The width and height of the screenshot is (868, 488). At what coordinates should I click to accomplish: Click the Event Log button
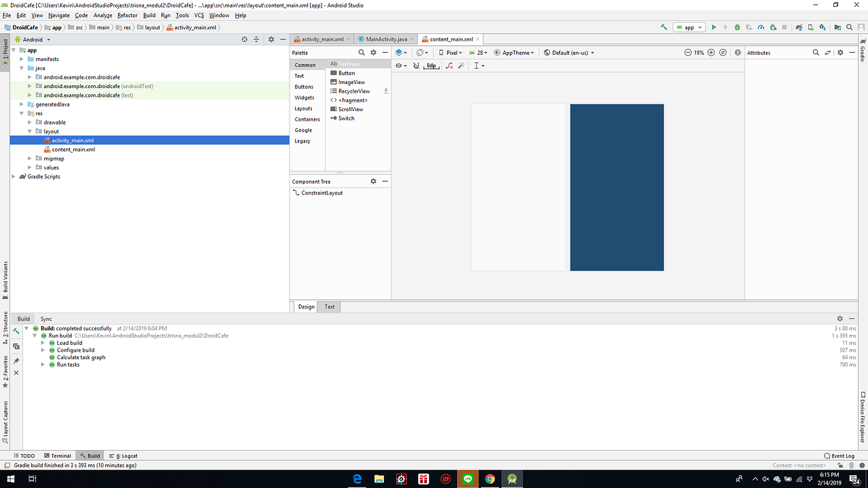click(840, 455)
